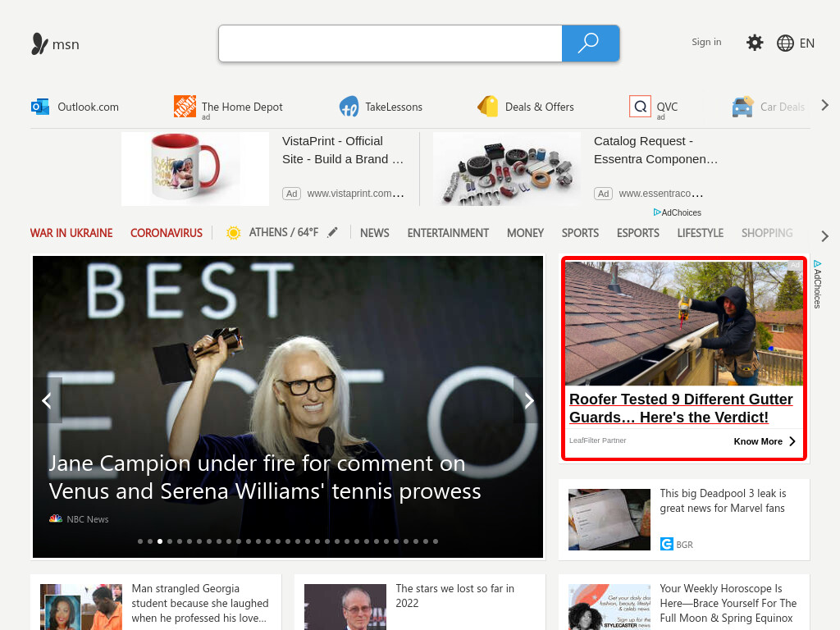
Task: Open the Roofer Tested Gutter Guards headline
Action: point(681,409)
